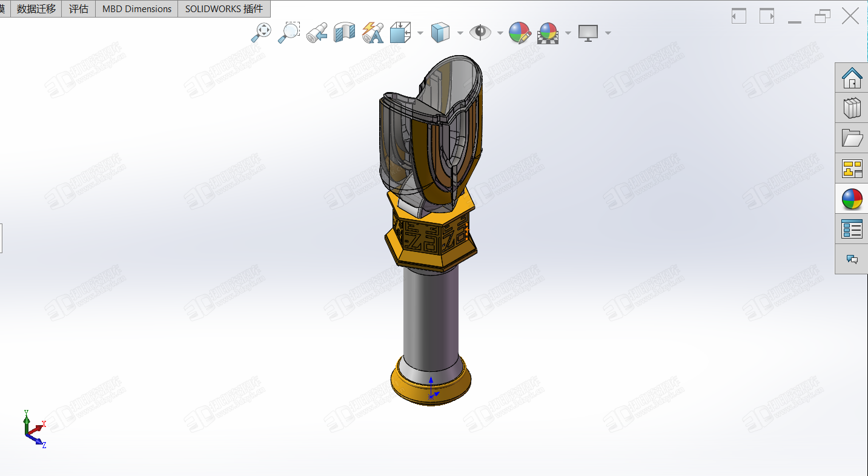
Task: Expand the View Settings dropdown arrow
Action: 608,33
